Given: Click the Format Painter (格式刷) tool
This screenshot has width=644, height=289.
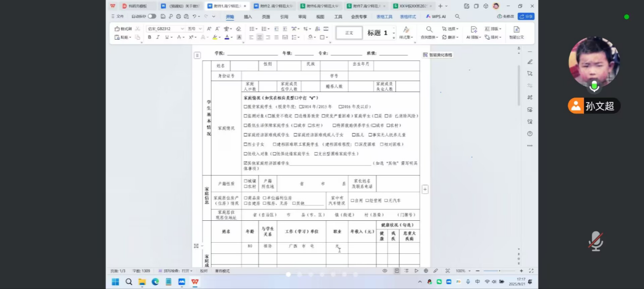Looking at the screenshot, I should tap(124, 29).
